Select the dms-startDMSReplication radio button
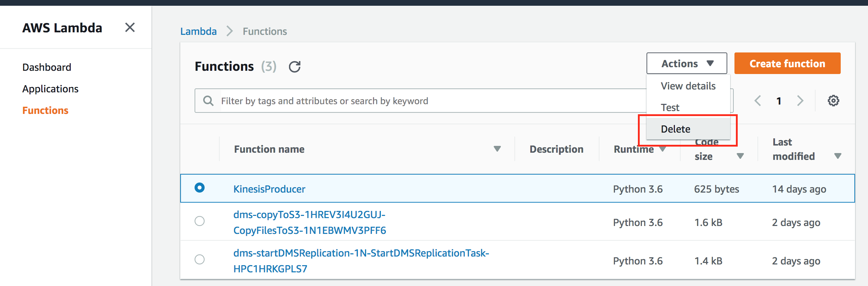 click(200, 259)
